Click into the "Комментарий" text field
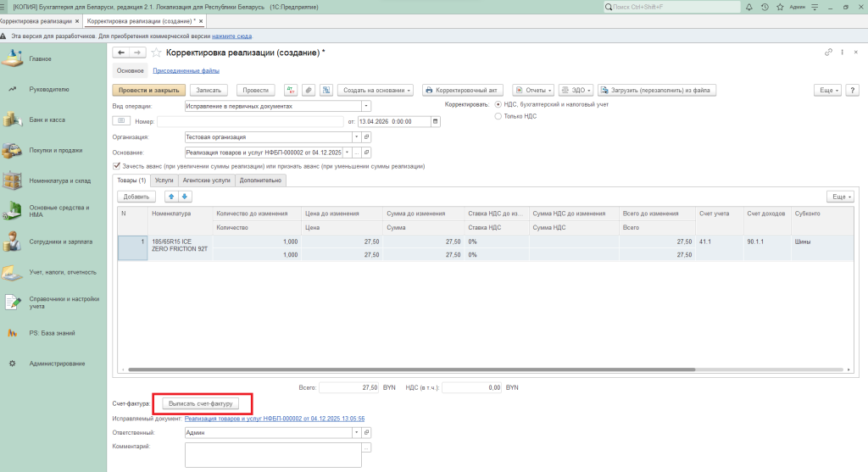868x472 pixels. click(272, 455)
